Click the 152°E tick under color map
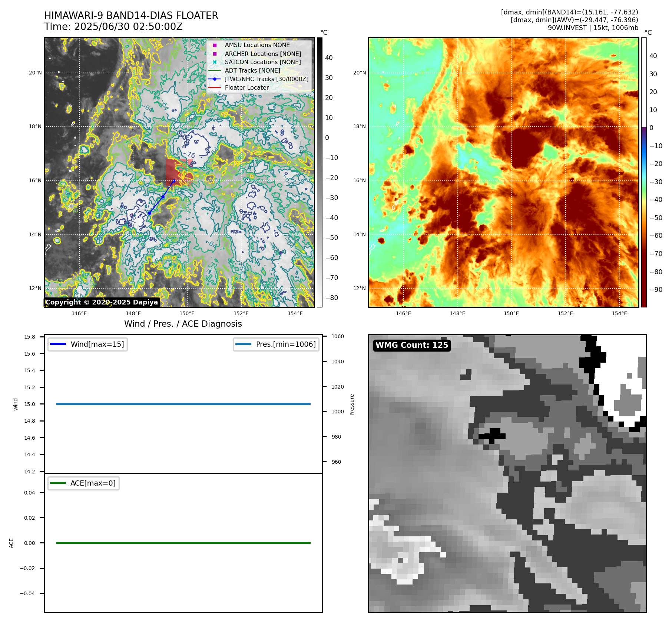The width and height of the screenshot is (672, 626). pos(565,313)
